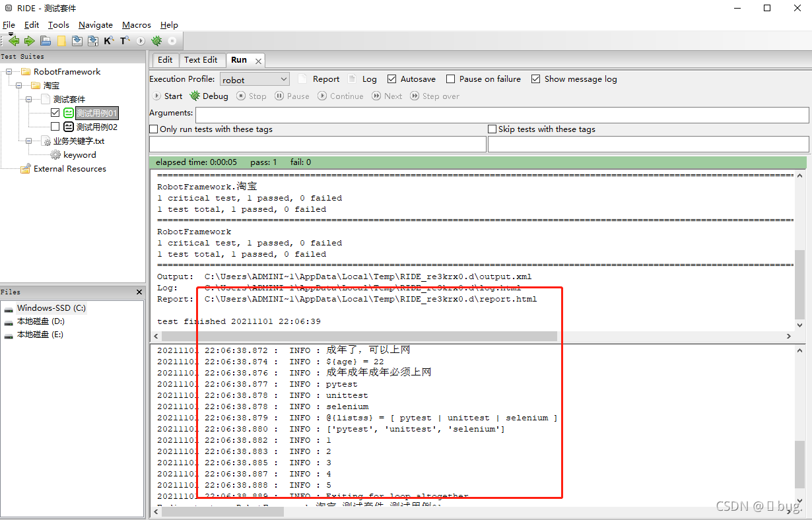Open Search Tests (T) toolbar icon
The image size is (812, 520).
pyautogui.click(x=125, y=41)
